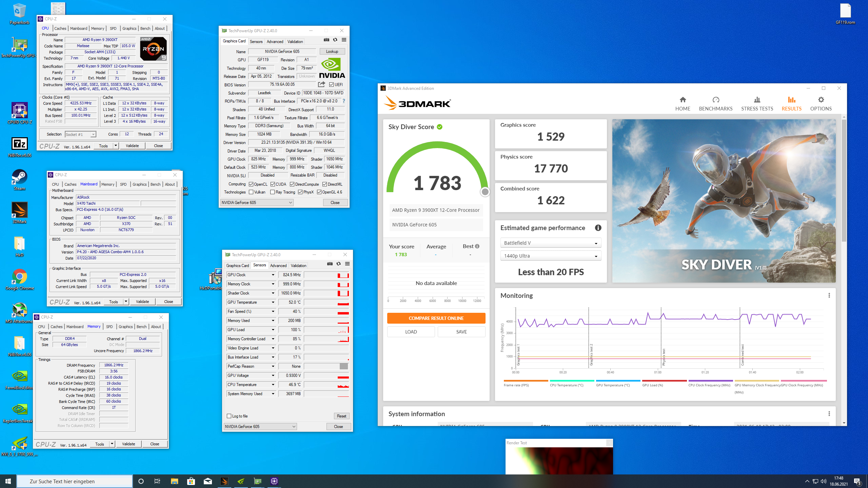The image size is (868, 488).
Task: Launch the 3DMark desktop shortcut
Action: [x=19, y=213]
